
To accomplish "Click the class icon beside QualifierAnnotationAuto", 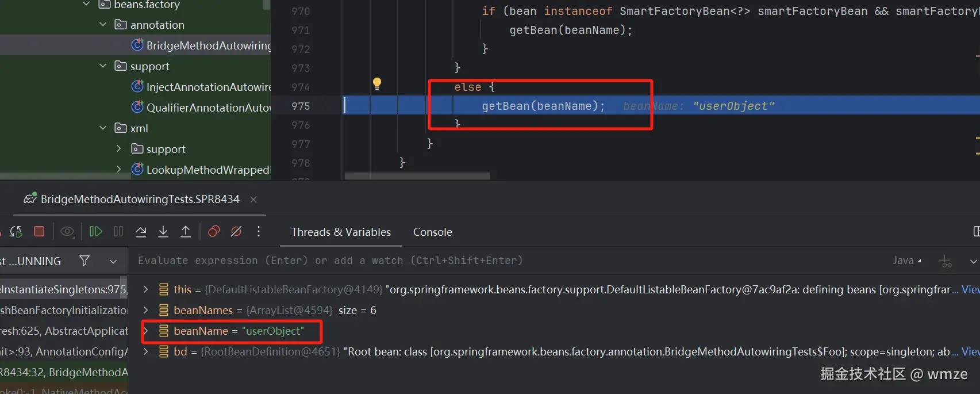I will coord(137,107).
